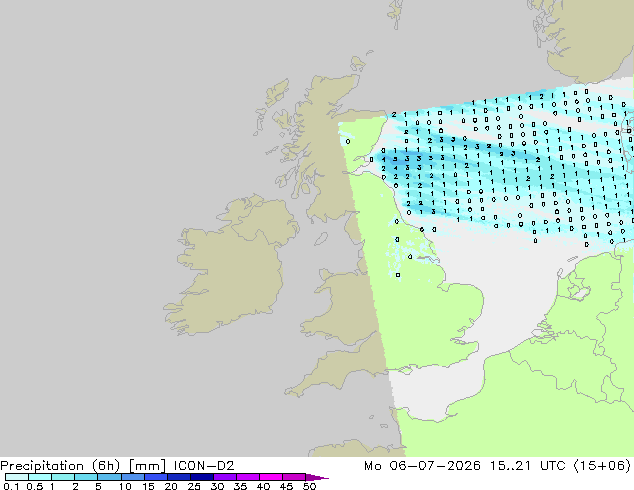Click the 'Precipitation (6h)' title text

coord(60,466)
